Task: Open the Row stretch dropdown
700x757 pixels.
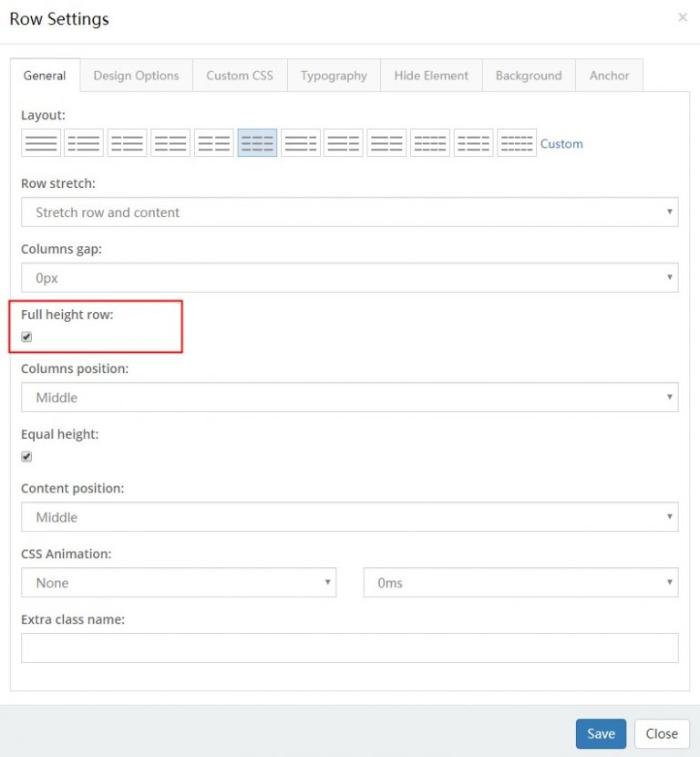Action: 350,212
